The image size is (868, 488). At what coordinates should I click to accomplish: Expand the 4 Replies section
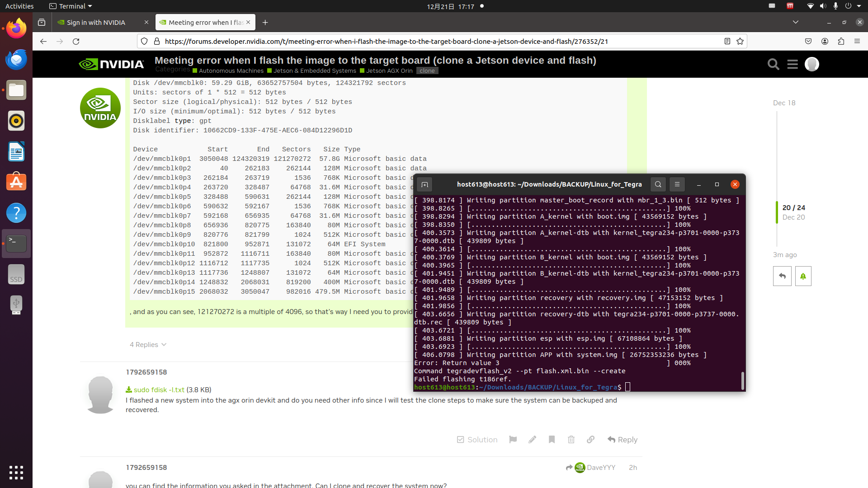[x=148, y=345]
